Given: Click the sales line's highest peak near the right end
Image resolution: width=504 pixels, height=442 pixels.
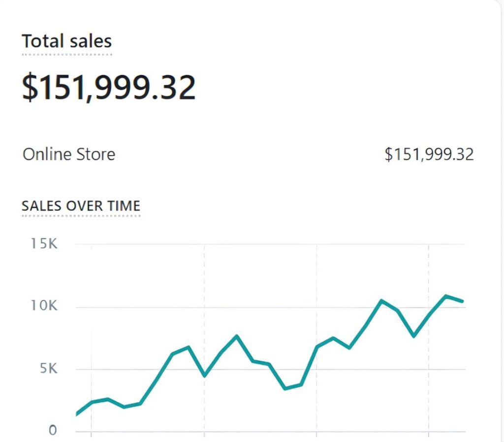Looking at the screenshot, I should coord(446,296).
